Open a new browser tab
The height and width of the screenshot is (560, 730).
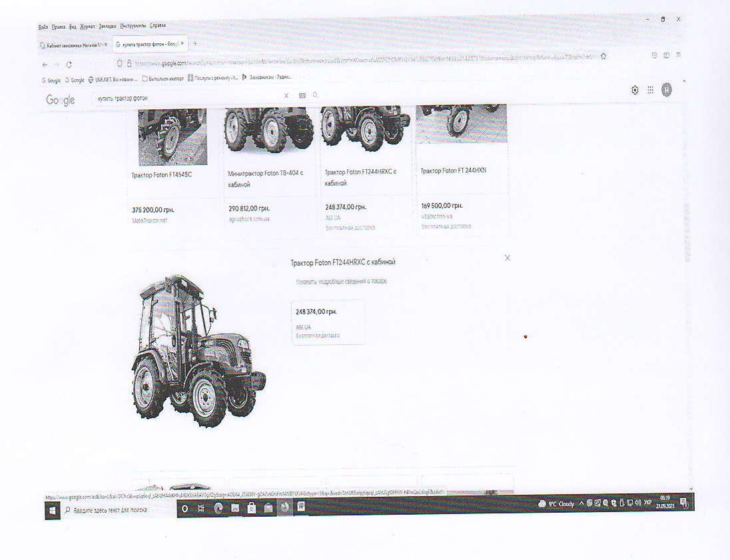(x=195, y=44)
